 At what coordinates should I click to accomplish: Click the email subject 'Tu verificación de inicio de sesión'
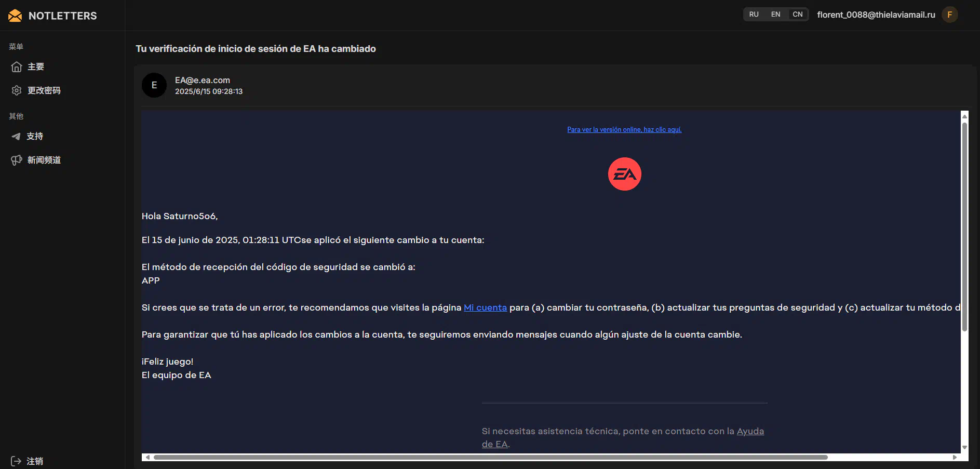click(x=256, y=49)
